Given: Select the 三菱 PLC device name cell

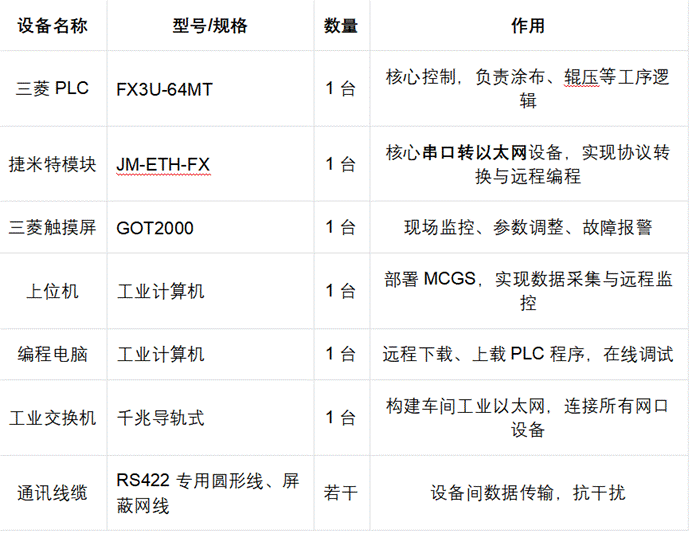Looking at the screenshot, I should point(53,89).
